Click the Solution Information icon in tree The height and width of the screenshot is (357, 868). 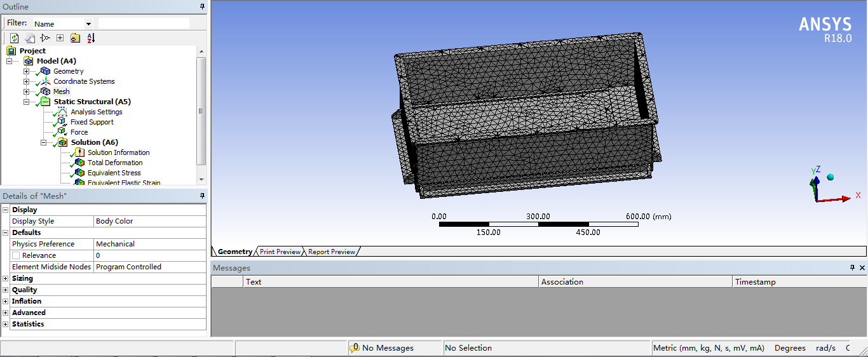point(79,152)
